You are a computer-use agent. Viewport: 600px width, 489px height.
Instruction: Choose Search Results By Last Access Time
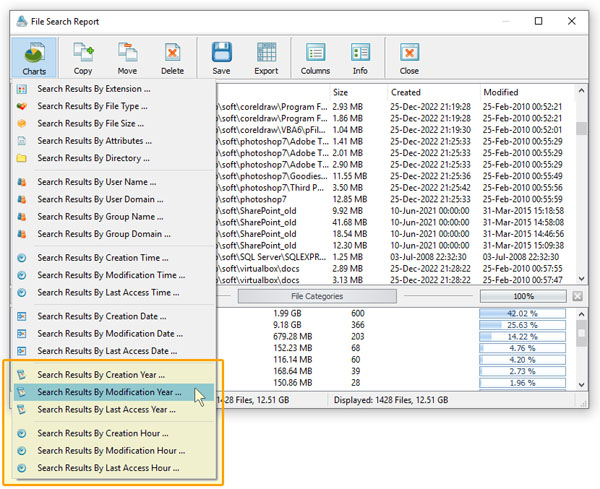click(x=114, y=293)
